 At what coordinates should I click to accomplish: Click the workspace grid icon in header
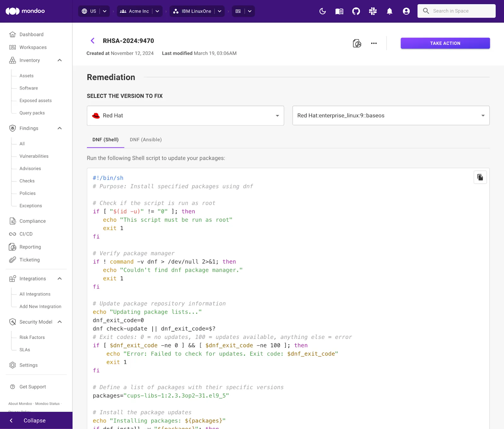(238, 11)
